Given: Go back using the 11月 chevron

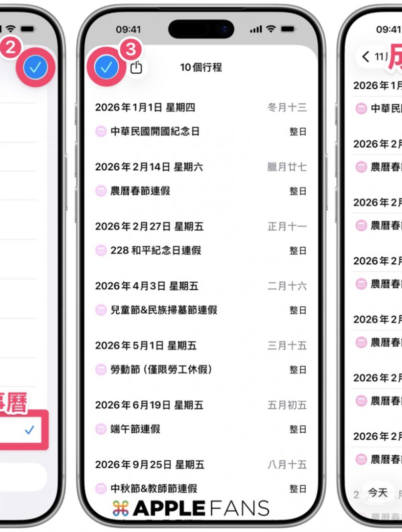Looking at the screenshot, I should point(365,57).
